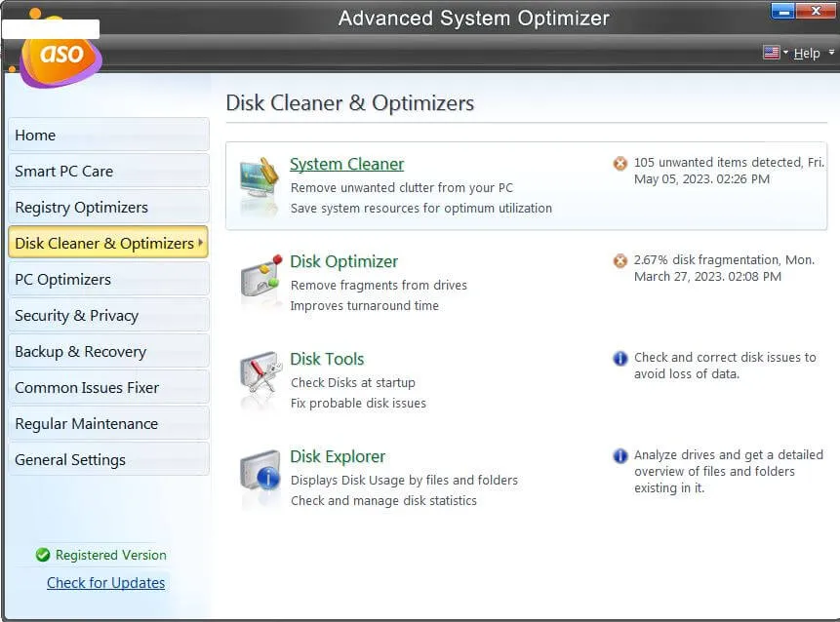The height and width of the screenshot is (622, 840).
Task: Open the language dropdown arrow next to flag
Action: click(x=785, y=53)
